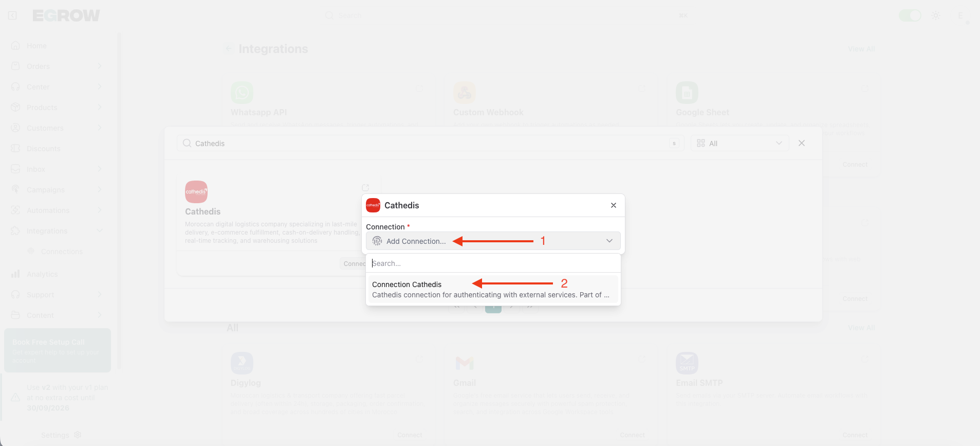Open Analytics in the sidebar
The image size is (980, 446).
point(42,274)
